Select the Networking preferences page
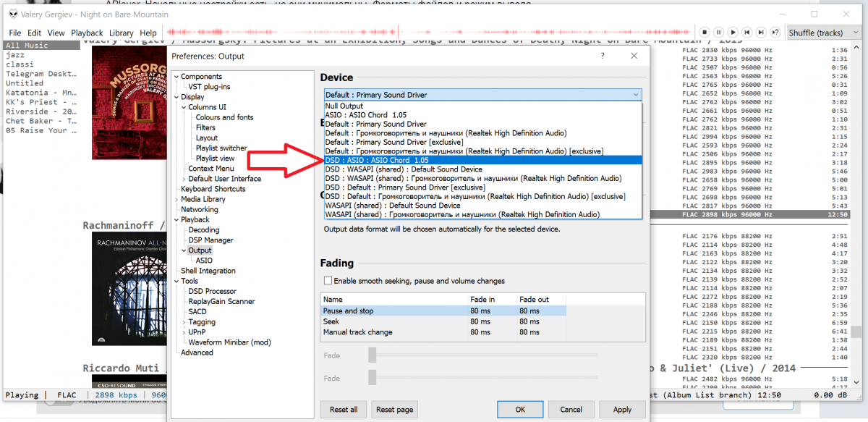The height and width of the screenshot is (422, 868). point(200,209)
